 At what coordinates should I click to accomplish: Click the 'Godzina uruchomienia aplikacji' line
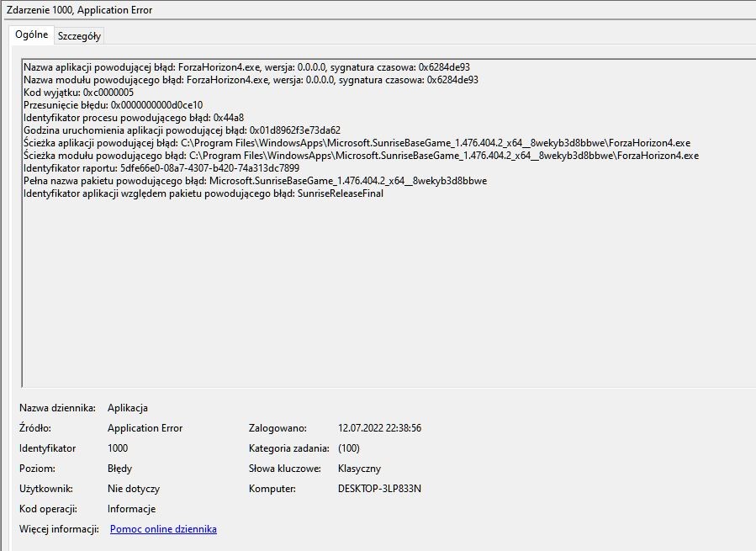point(182,130)
